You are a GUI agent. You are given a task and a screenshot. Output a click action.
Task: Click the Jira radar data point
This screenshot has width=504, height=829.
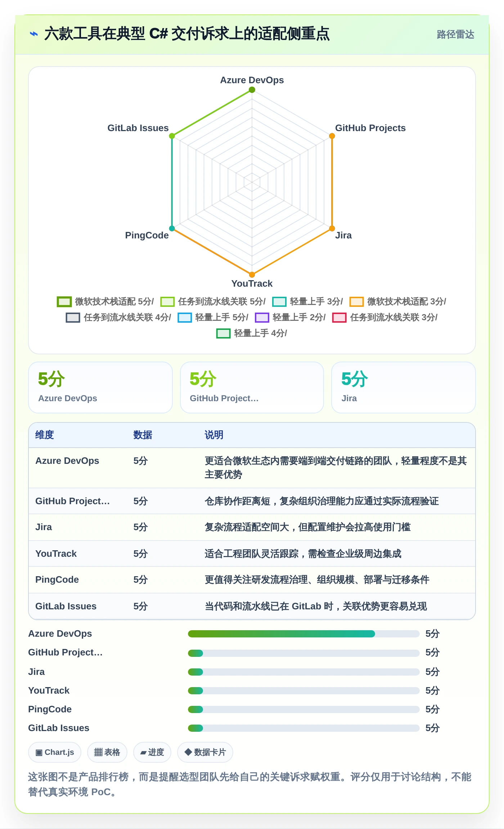point(332,228)
